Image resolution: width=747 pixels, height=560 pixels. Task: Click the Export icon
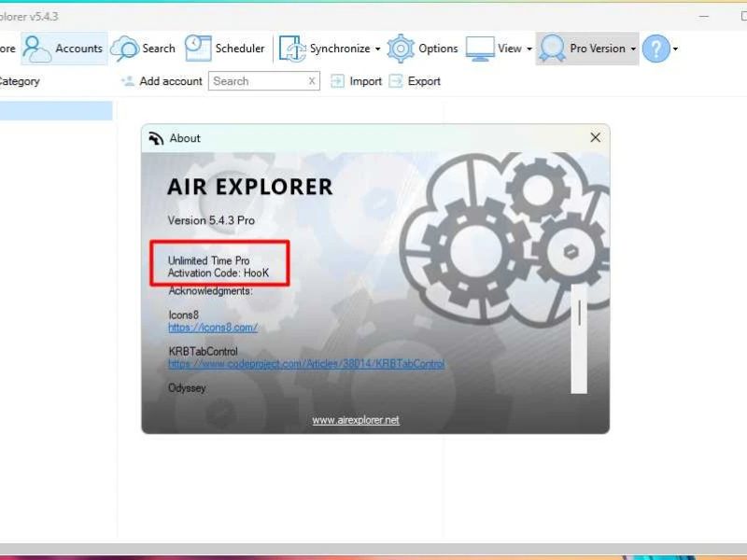[395, 81]
